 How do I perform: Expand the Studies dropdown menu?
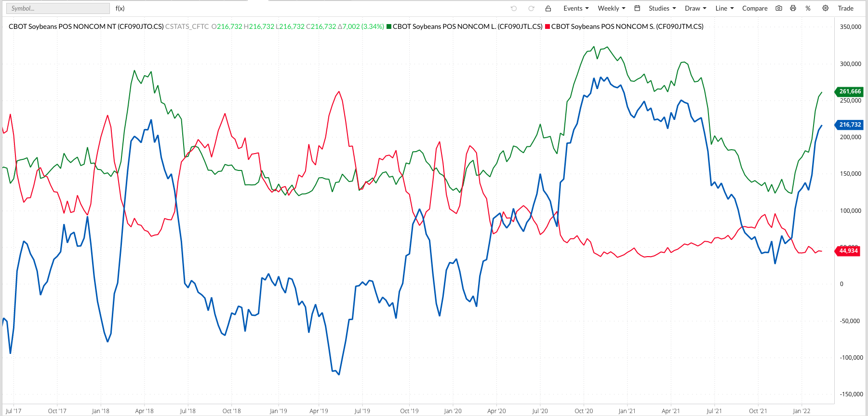tap(662, 8)
